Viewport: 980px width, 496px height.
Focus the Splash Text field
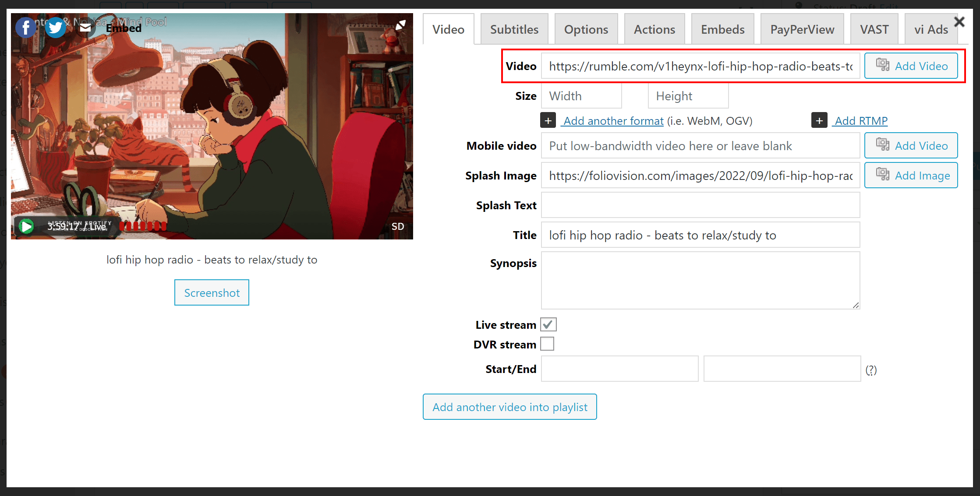(701, 205)
